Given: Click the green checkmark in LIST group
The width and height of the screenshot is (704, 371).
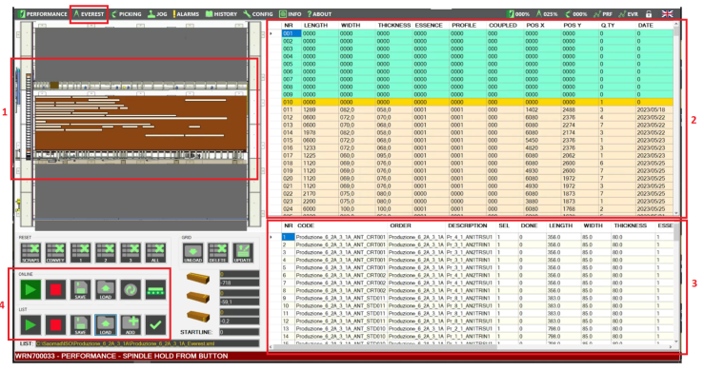Looking at the screenshot, I should pyautogui.click(x=155, y=325).
